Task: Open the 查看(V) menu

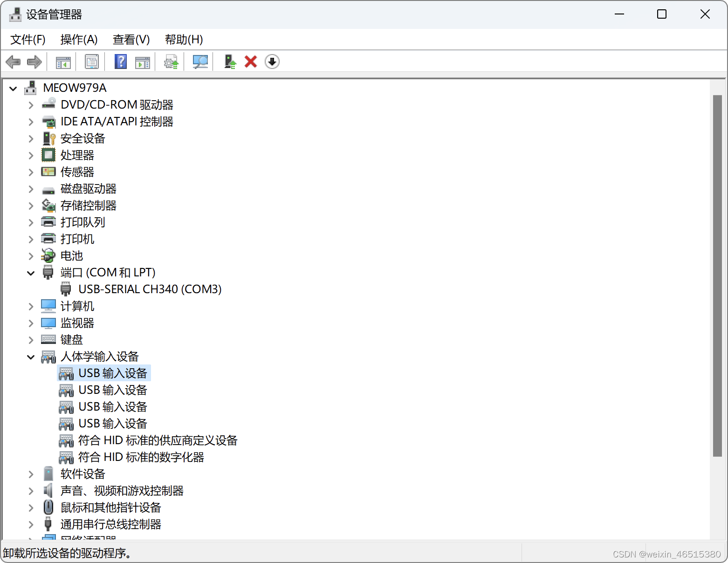Action: click(x=131, y=40)
